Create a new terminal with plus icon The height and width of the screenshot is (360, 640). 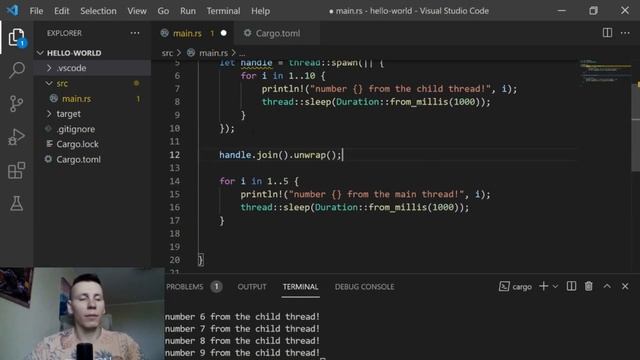click(543, 286)
